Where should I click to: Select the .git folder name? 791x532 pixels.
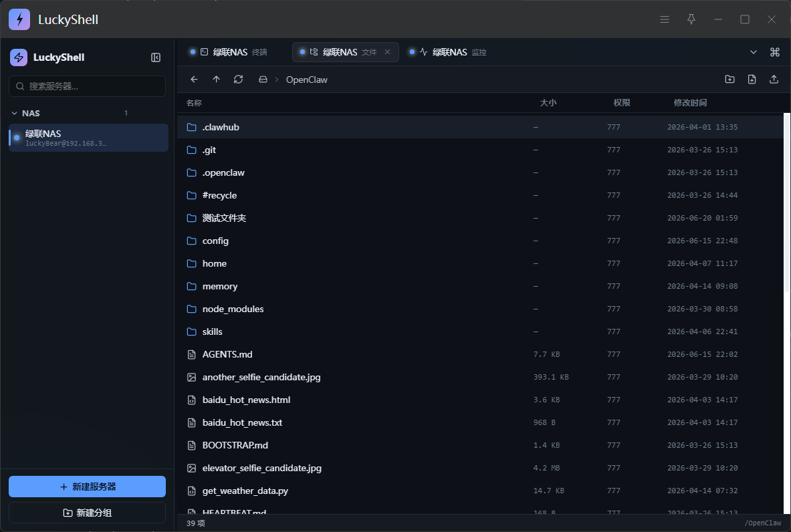coord(209,150)
